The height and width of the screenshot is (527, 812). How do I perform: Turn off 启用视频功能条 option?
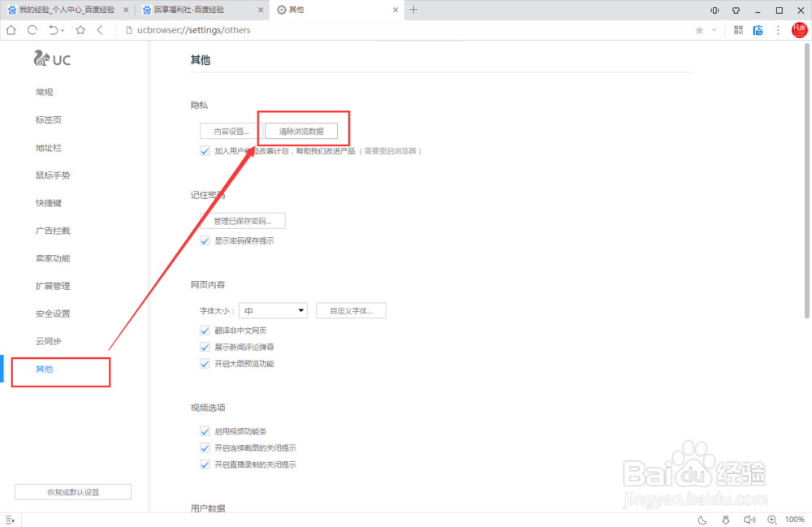pyautogui.click(x=205, y=431)
